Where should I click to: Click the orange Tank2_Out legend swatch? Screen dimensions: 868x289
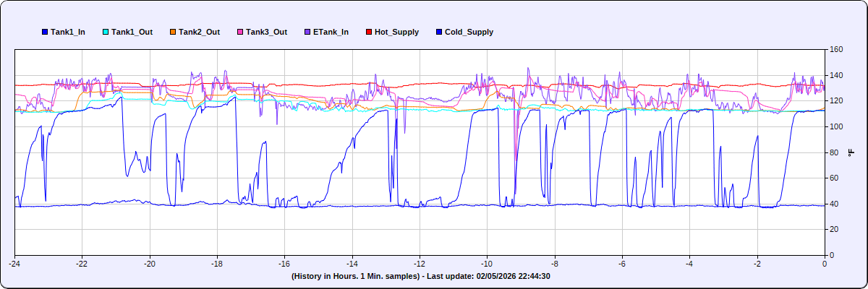(x=172, y=33)
